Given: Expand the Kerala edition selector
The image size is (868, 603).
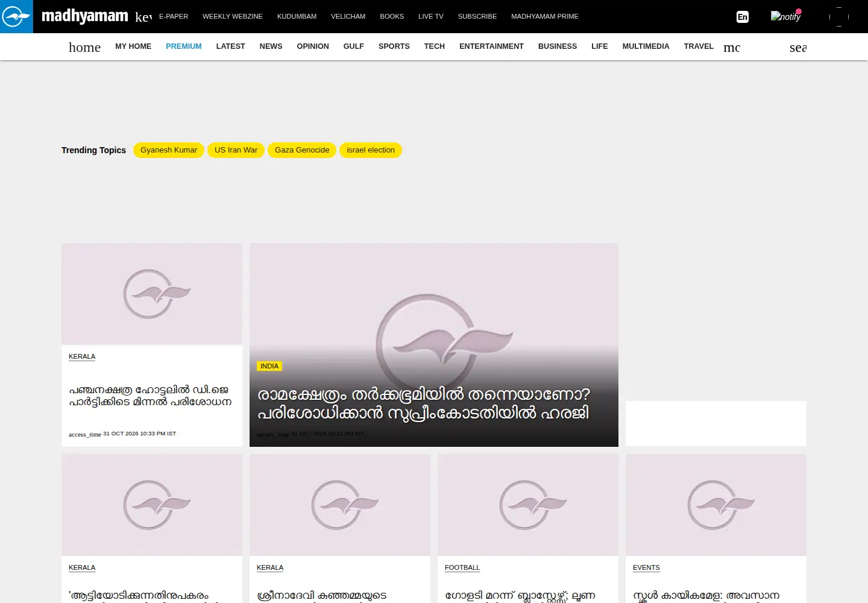Looking at the screenshot, I should [x=143, y=17].
